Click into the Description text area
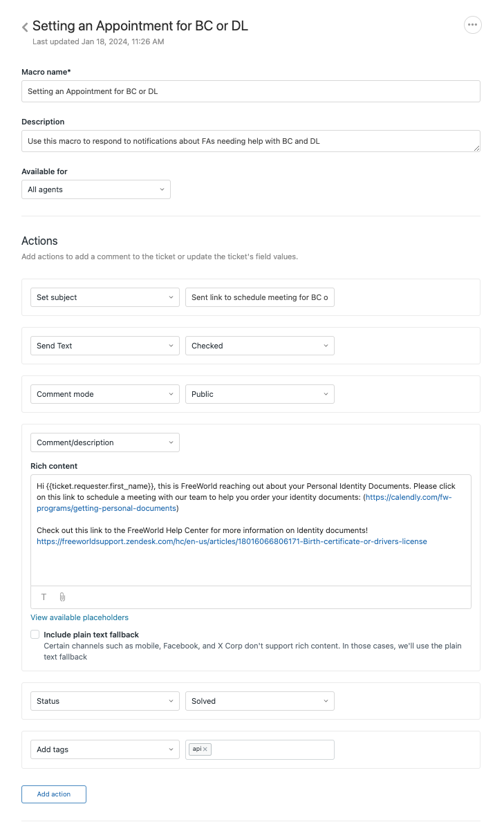 click(251, 141)
